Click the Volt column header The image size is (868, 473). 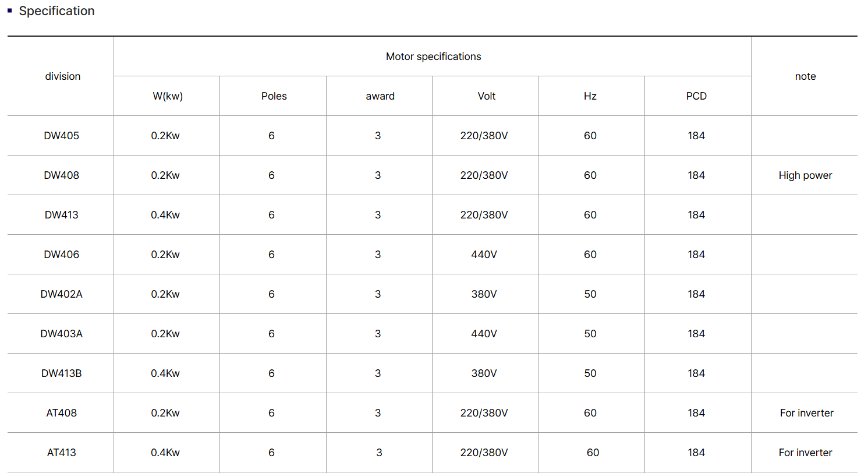click(x=487, y=96)
